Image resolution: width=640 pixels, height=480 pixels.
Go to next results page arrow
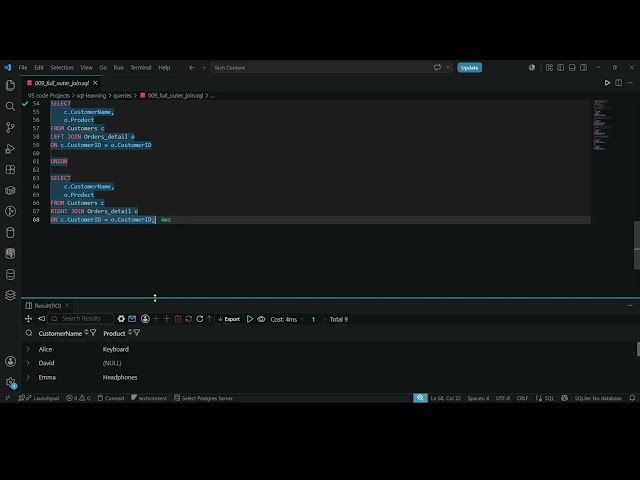pos(324,319)
